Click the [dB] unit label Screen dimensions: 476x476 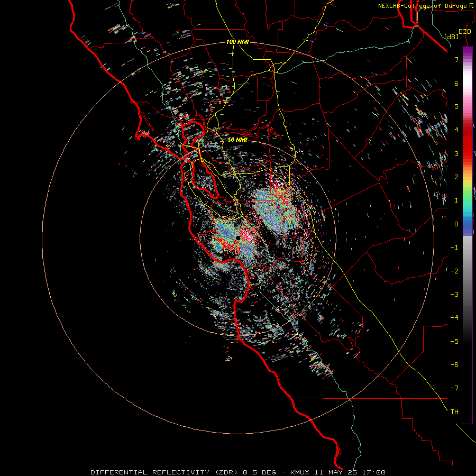(x=452, y=36)
